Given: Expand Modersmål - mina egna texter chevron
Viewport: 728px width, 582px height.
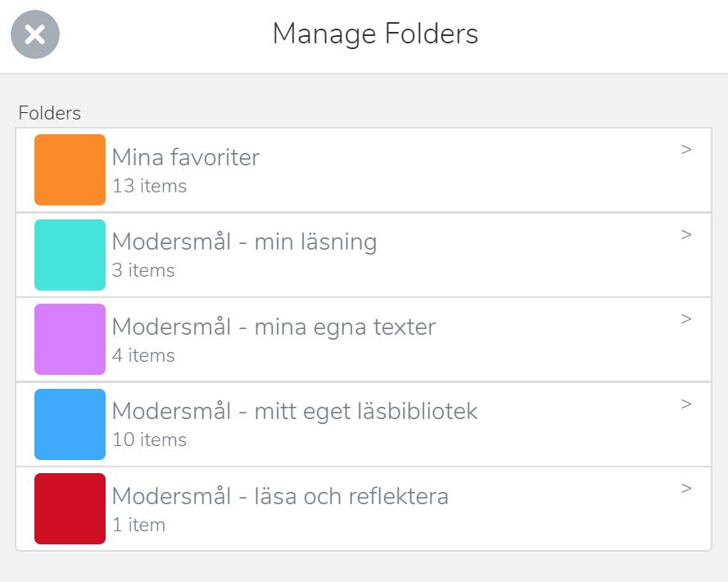Looking at the screenshot, I should [686, 319].
